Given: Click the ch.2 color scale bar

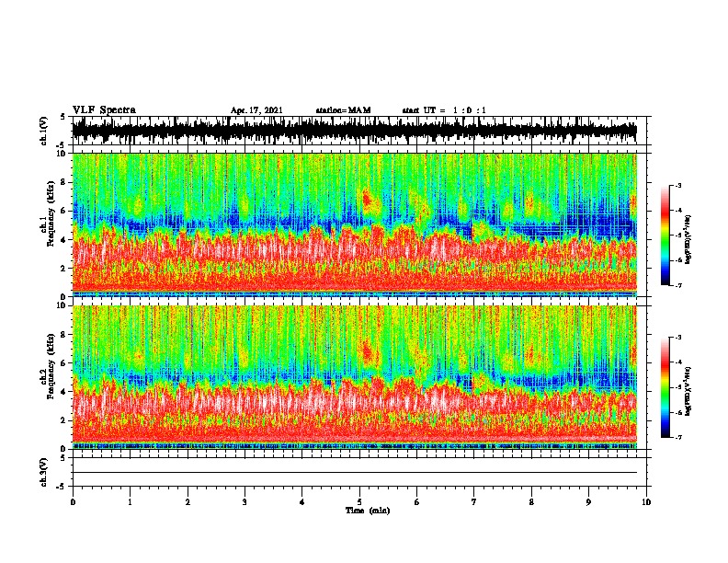Looking at the screenshot, I should (x=665, y=387).
